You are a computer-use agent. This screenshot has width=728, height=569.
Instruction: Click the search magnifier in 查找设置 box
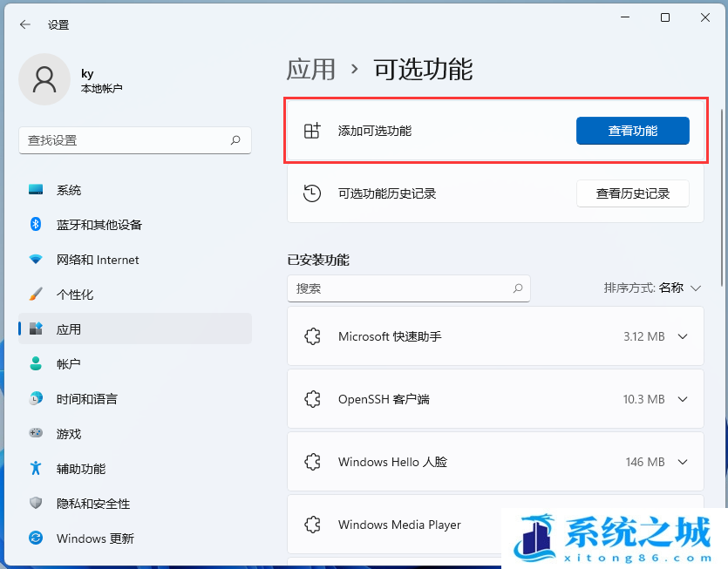click(x=235, y=140)
